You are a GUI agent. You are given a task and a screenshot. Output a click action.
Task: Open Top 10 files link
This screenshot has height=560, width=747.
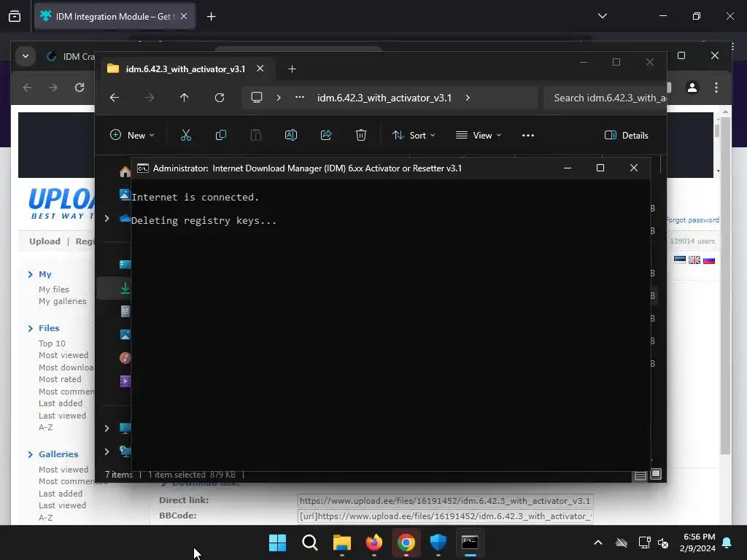52,343
